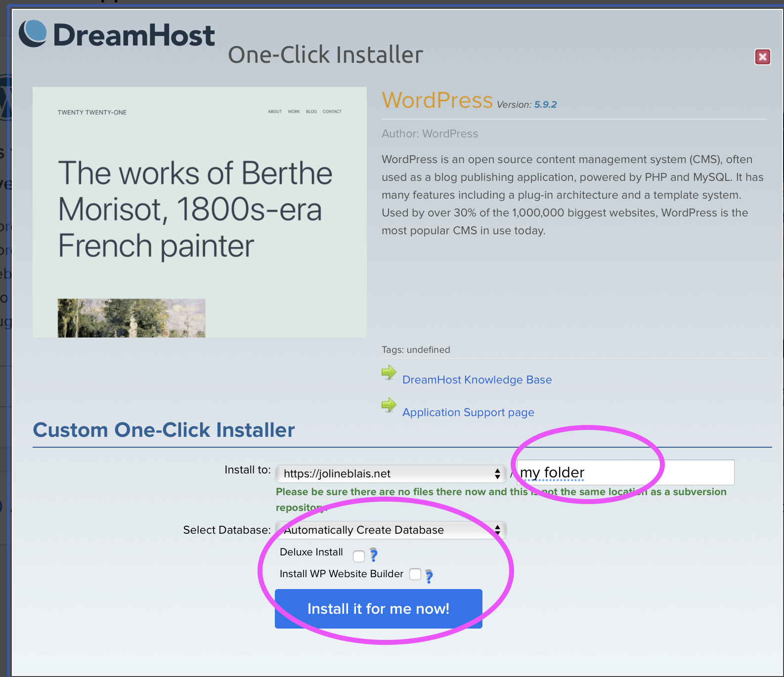
Task: Open the Deluxe Install help question mark
Action: click(x=374, y=555)
